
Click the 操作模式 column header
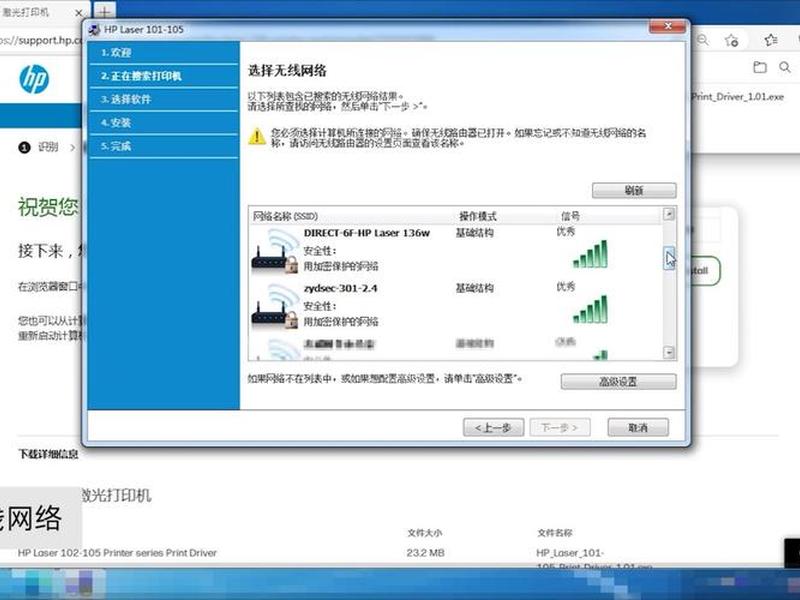pyautogui.click(x=478, y=216)
